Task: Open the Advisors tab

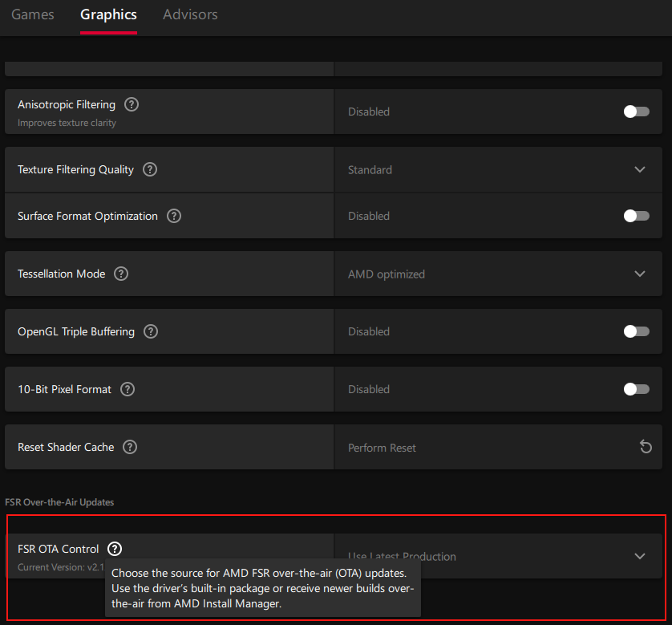Action: tap(190, 14)
